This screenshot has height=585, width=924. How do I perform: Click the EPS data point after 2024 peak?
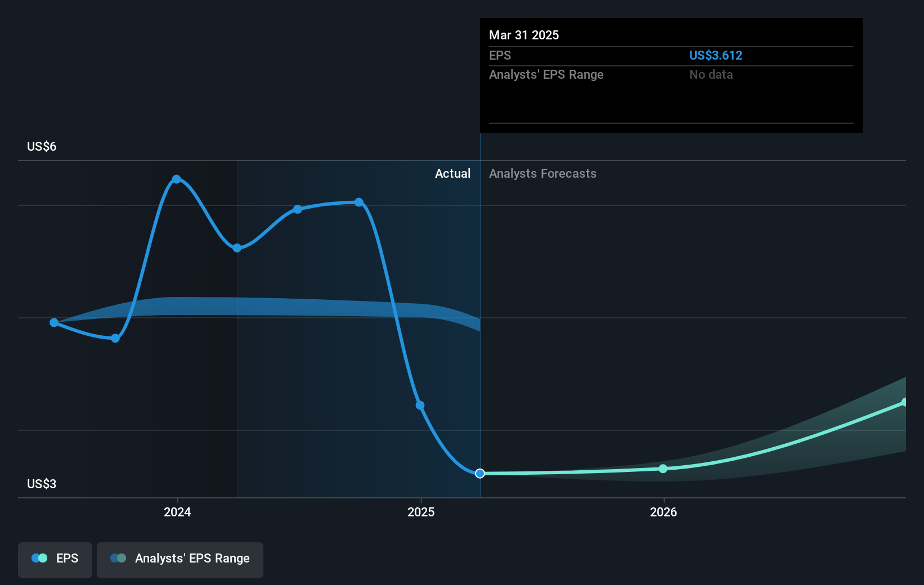coord(237,248)
